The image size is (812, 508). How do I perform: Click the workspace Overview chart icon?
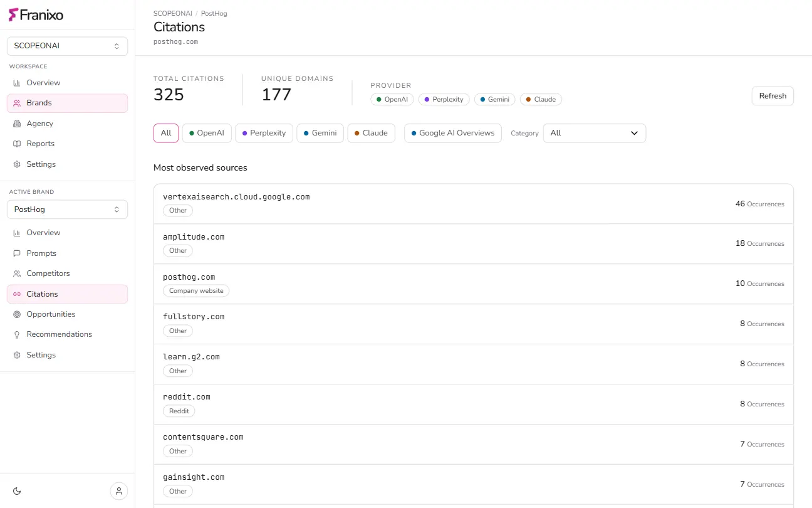pyautogui.click(x=17, y=83)
